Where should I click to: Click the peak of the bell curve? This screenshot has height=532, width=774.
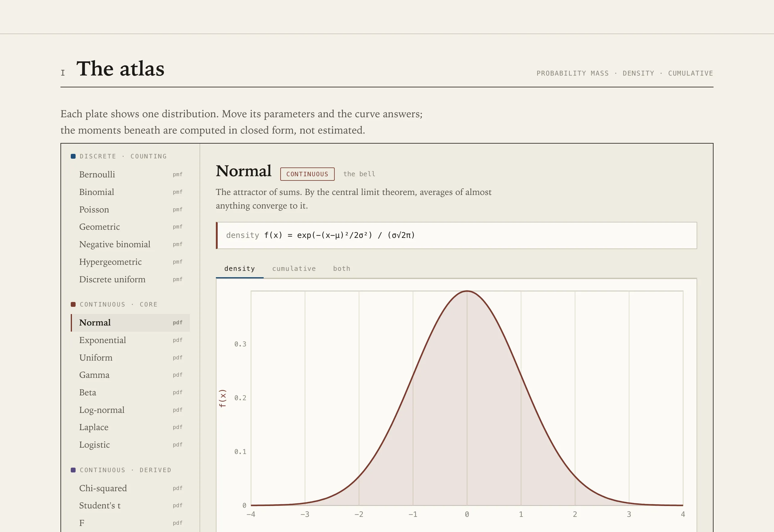click(x=467, y=291)
